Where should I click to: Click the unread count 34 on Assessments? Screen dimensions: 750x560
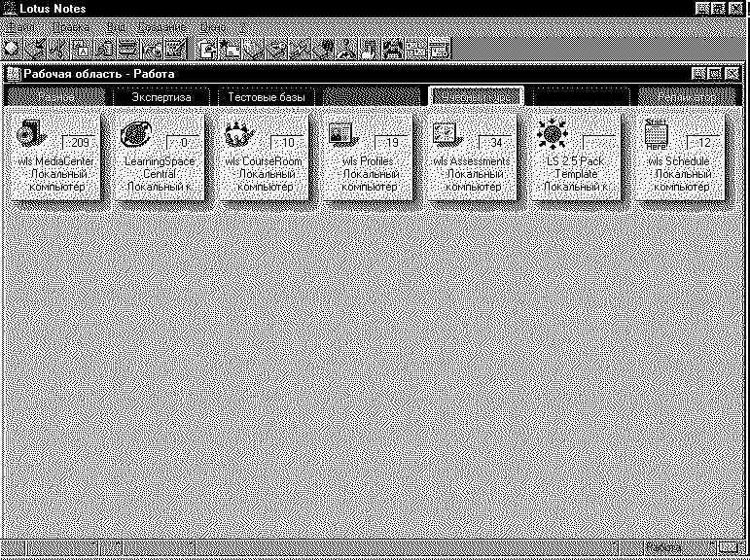(x=495, y=143)
